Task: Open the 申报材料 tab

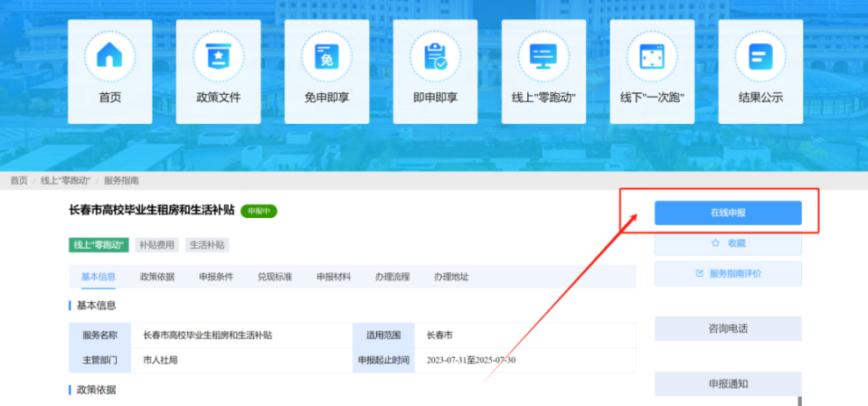Action: 334,277
